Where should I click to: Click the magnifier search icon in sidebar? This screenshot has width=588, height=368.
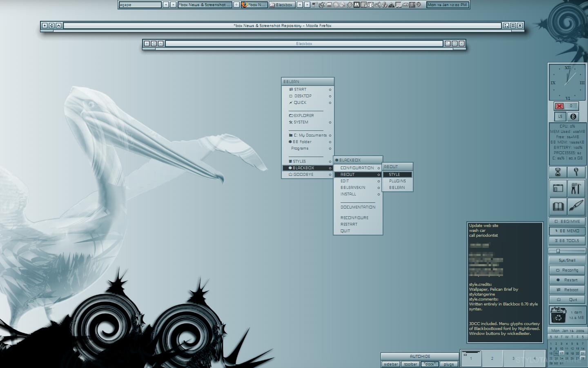pos(576,172)
